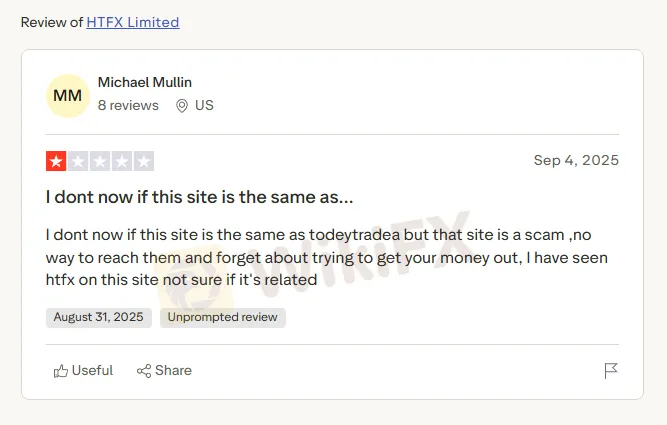Click the MM avatar circle
667x425 pixels.
(68, 96)
